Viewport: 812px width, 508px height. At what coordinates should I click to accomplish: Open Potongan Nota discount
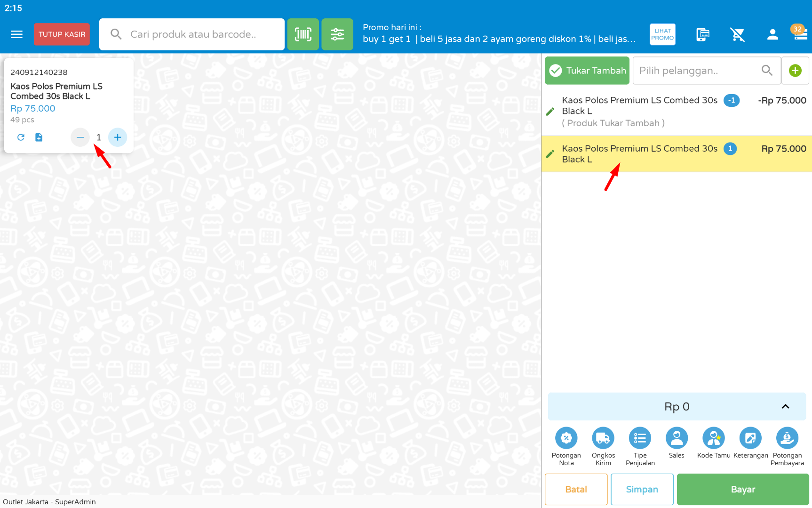pyautogui.click(x=566, y=446)
